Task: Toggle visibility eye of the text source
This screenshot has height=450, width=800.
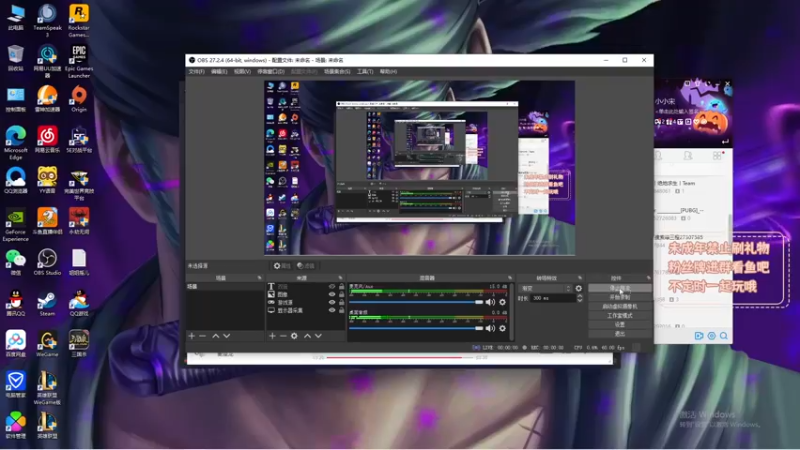Action: tap(332, 287)
